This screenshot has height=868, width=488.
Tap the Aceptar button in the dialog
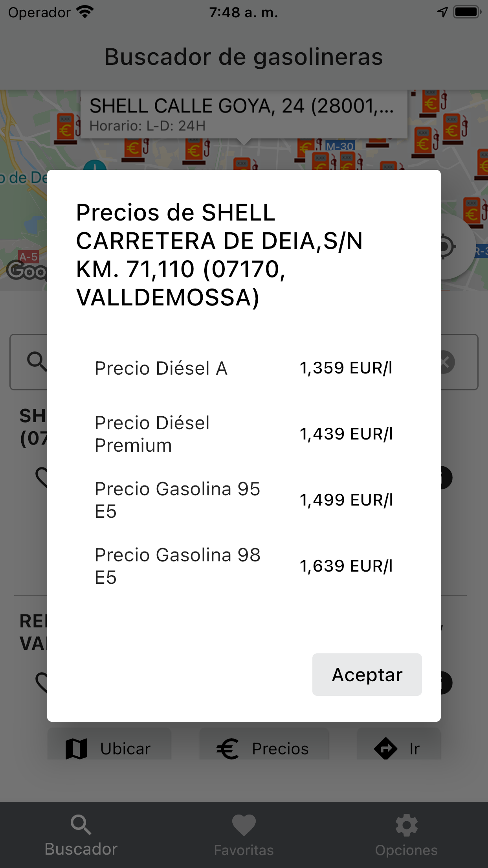[367, 674]
